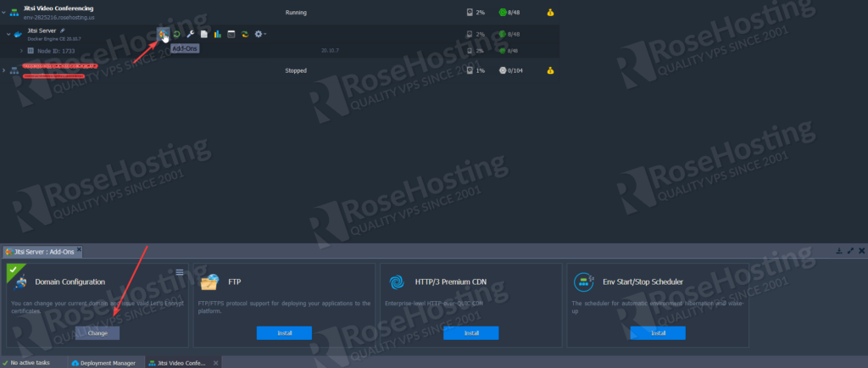Click the stopped environment topology icon

coord(14,70)
